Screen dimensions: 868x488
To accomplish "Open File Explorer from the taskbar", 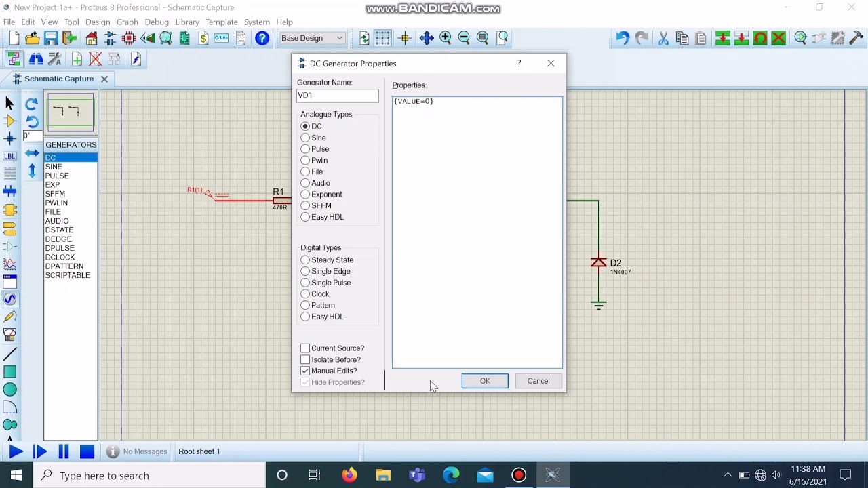I will (383, 475).
